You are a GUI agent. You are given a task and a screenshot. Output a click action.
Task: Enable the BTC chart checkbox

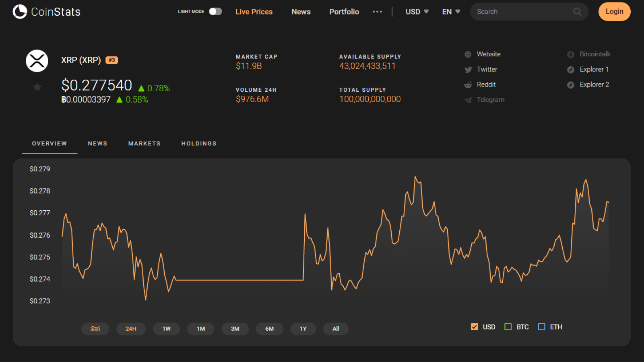click(508, 327)
